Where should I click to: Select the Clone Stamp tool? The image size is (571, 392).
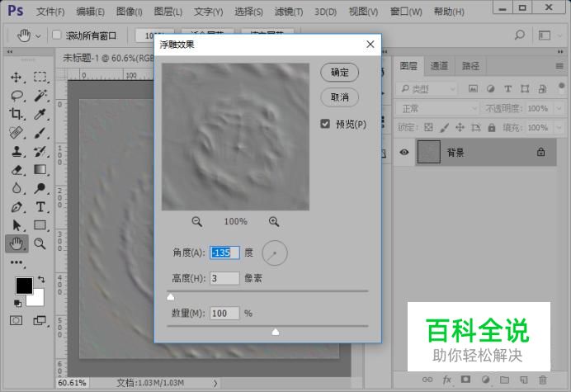click(17, 151)
